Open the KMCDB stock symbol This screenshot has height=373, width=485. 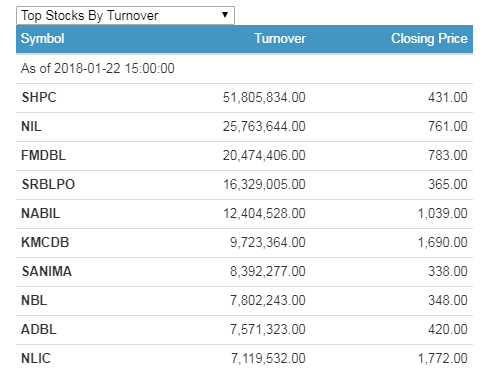45,242
